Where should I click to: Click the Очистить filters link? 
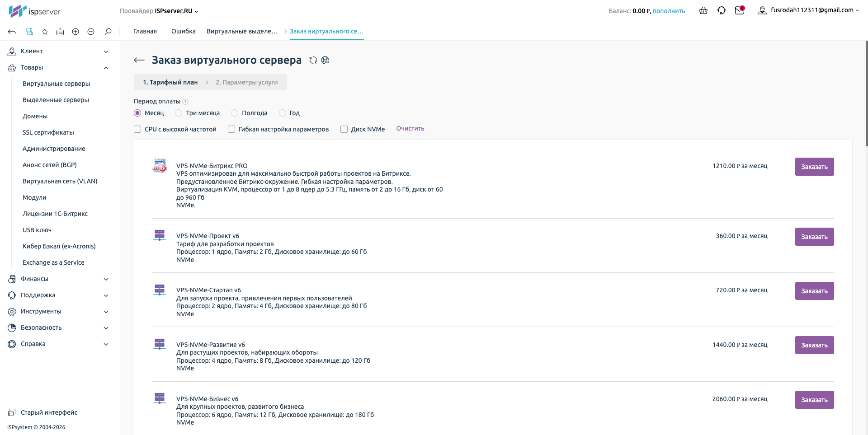pyautogui.click(x=410, y=128)
